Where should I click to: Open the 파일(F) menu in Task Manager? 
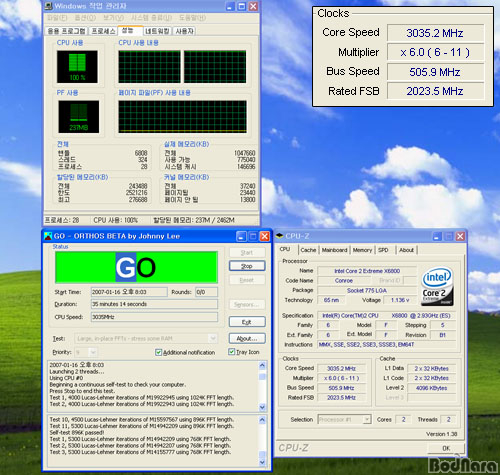point(57,18)
